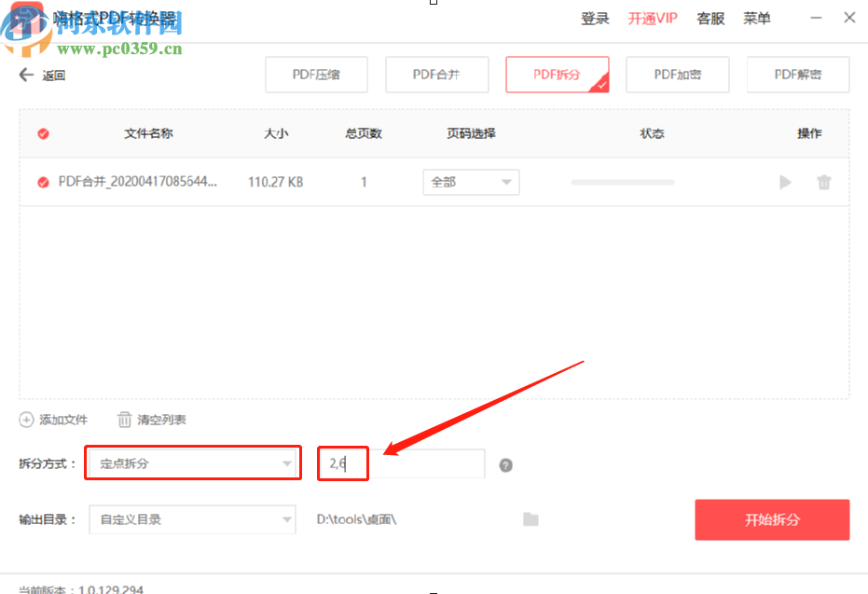The image size is (868, 594).
Task: Open the 定点拆分 split mode dropdown
Action: coord(193,463)
